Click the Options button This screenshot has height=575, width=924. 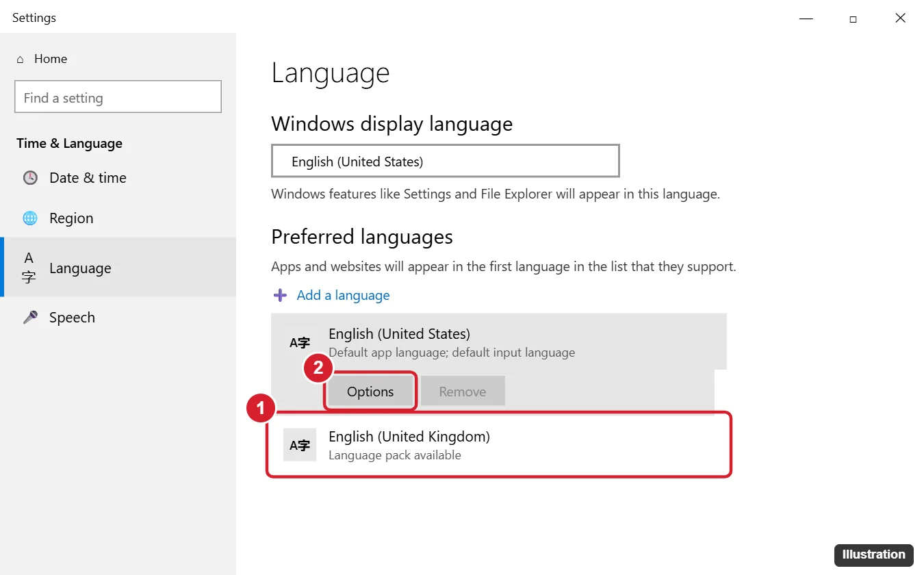click(370, 392)
